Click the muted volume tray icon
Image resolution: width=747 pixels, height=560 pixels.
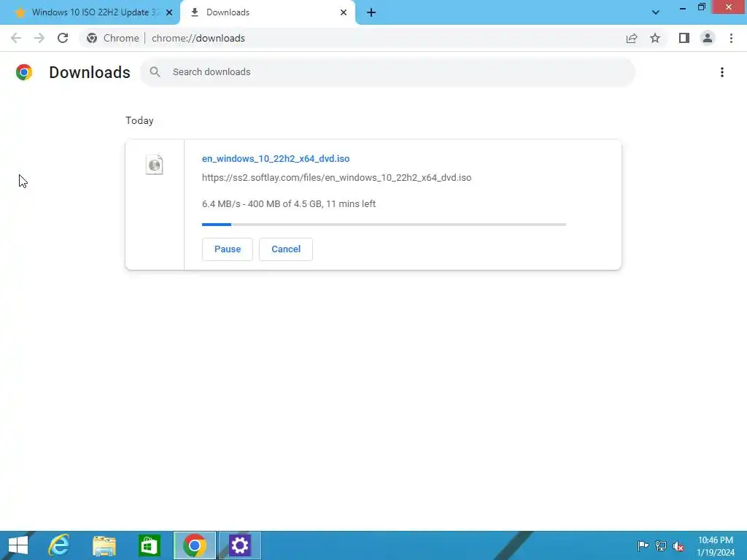[x=678, y=545]
